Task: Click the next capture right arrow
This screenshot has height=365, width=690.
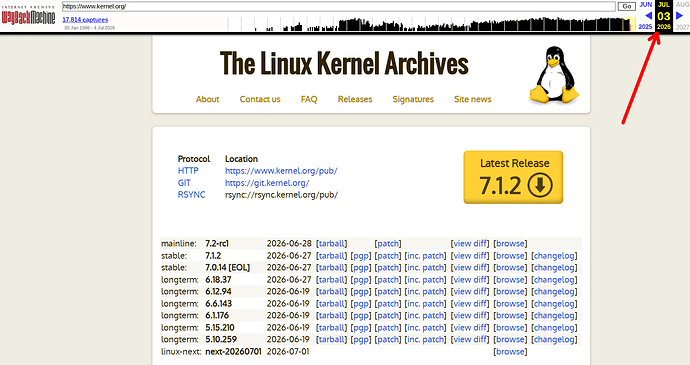Action: (679, 16)
